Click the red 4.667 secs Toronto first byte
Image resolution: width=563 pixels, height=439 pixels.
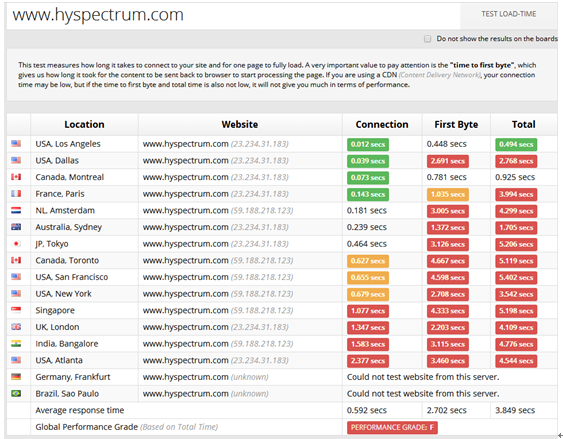tap(447, 261)
